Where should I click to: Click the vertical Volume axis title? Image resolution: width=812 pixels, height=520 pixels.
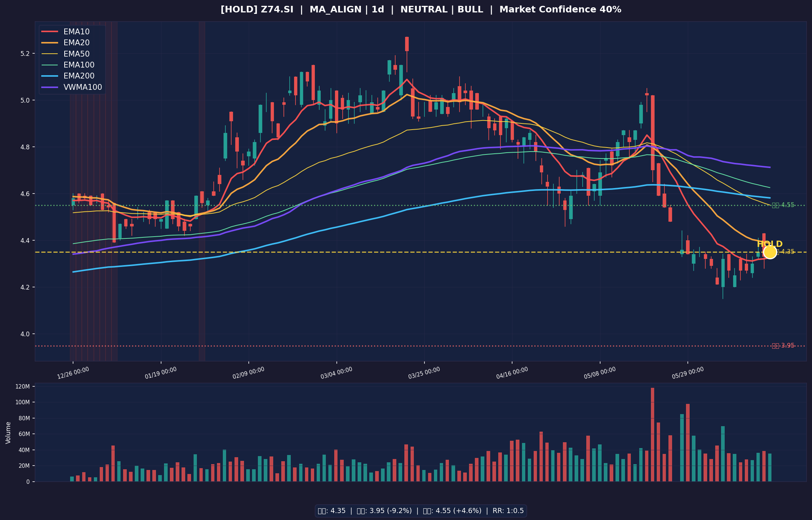pyautogui.click(x=8, y=433)
